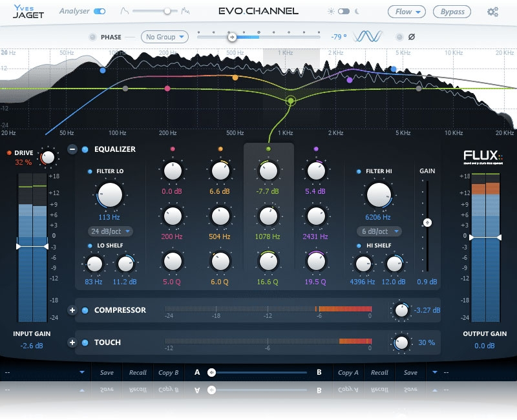
Task: Open the 24 dB/oct slope dropdown
Action: (111, 231)
